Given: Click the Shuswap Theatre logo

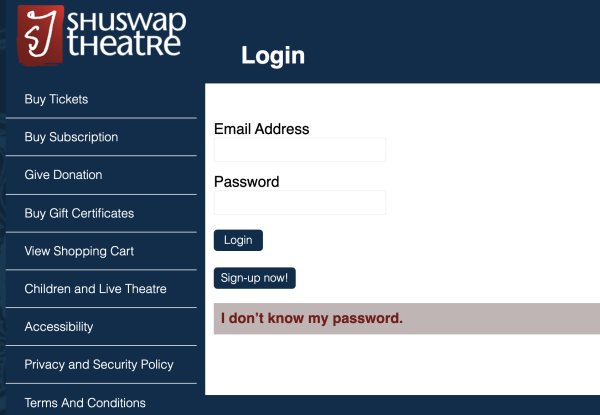Looking at the screenshot, I should tap(102, 35).
